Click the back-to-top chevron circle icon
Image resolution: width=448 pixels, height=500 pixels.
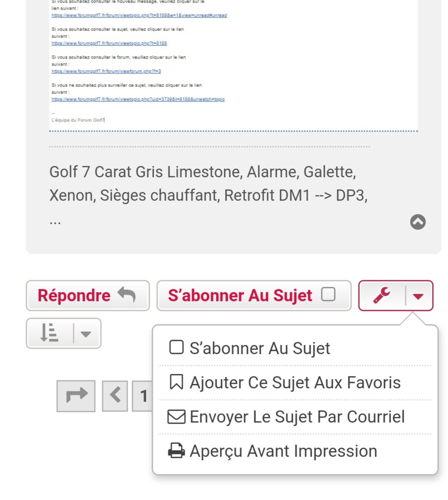click(x=418, y=221)
